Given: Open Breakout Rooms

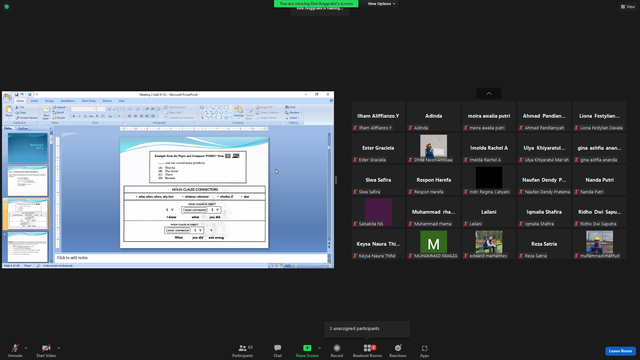Looking at the screenshot, I should 367,351.
